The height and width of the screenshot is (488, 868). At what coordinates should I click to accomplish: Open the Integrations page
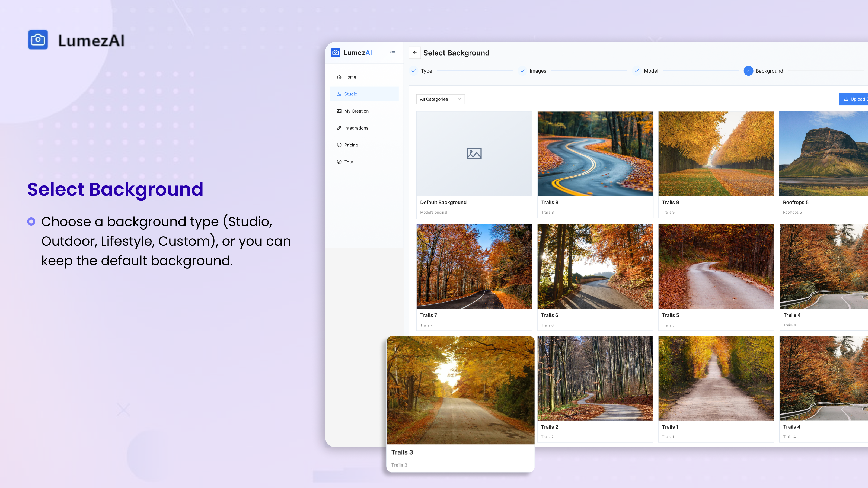pos(356,128)
